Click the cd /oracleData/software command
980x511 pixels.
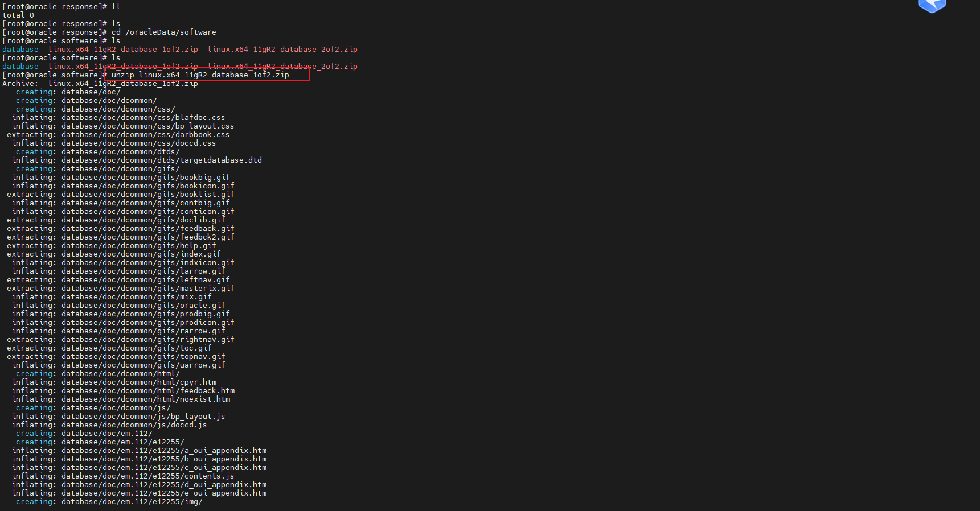point(163,32)
